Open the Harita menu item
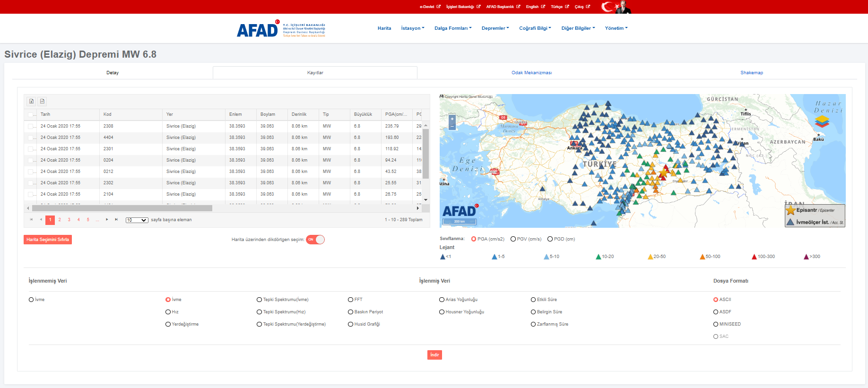Viewport: 868px width, 388px height. pos(384,28)
